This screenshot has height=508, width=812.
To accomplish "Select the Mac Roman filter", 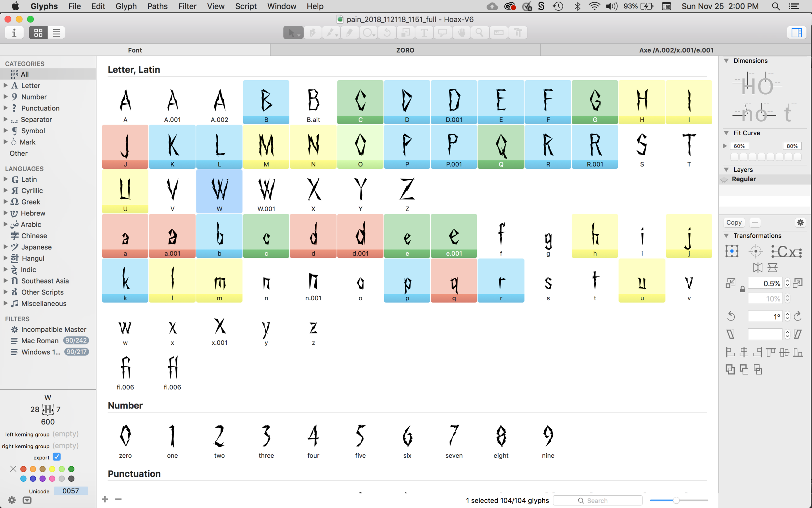I will [40, 341].
